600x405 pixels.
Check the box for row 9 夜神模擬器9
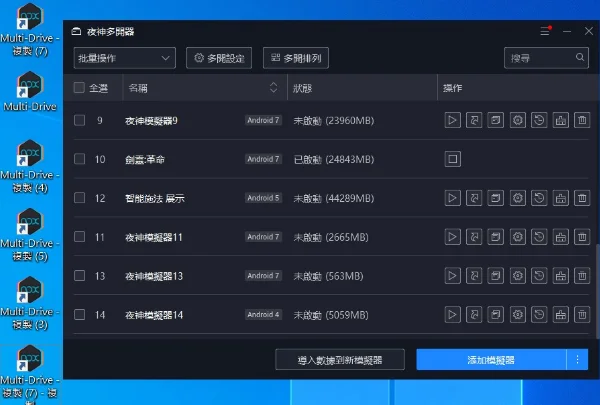click(80, 120)
